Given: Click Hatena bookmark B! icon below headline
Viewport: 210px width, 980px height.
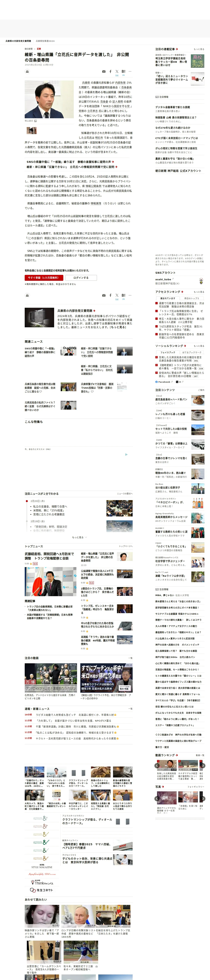Looking at the screenshot, I should tap(123, 72).
